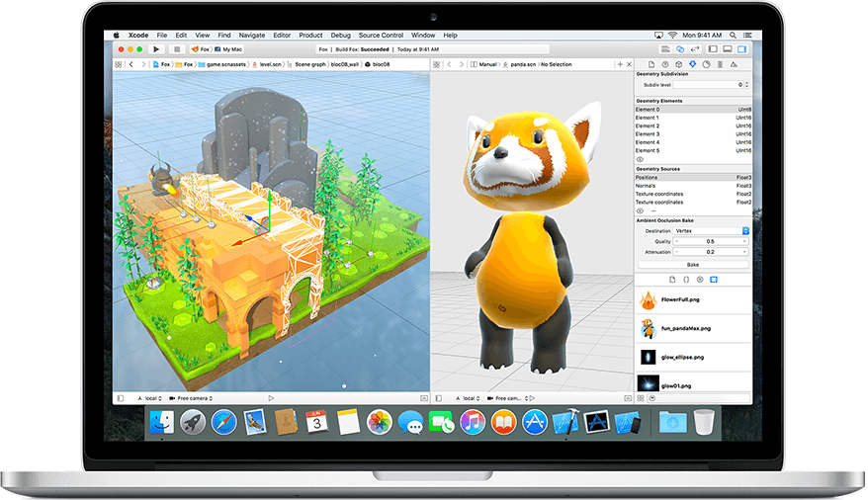The image size is (868, 500).
Task: Toggle the debug area panel
Action: point(728,49)
